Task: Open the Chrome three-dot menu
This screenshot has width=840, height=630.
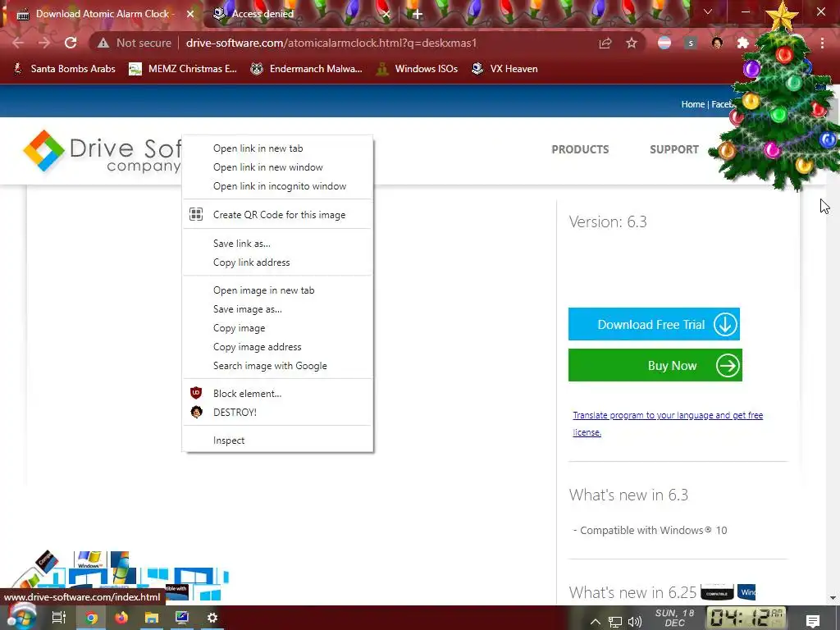Action: coord(822,43)
